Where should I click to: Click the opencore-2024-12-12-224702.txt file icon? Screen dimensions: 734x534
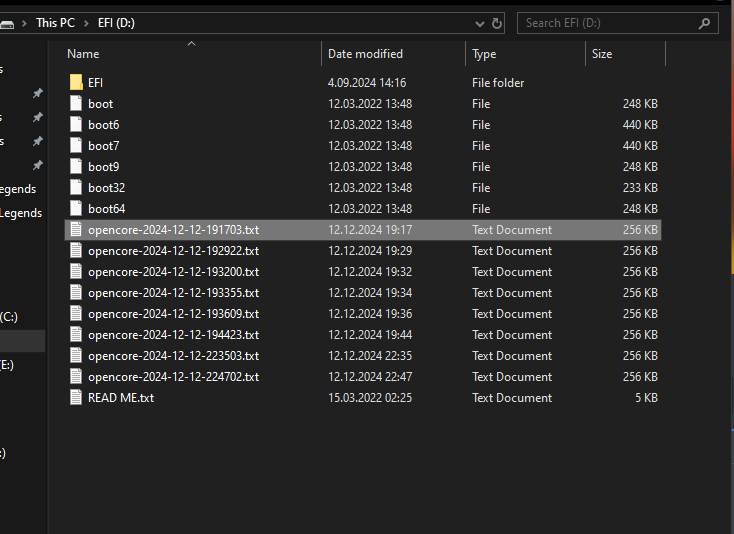pos(76,377)
